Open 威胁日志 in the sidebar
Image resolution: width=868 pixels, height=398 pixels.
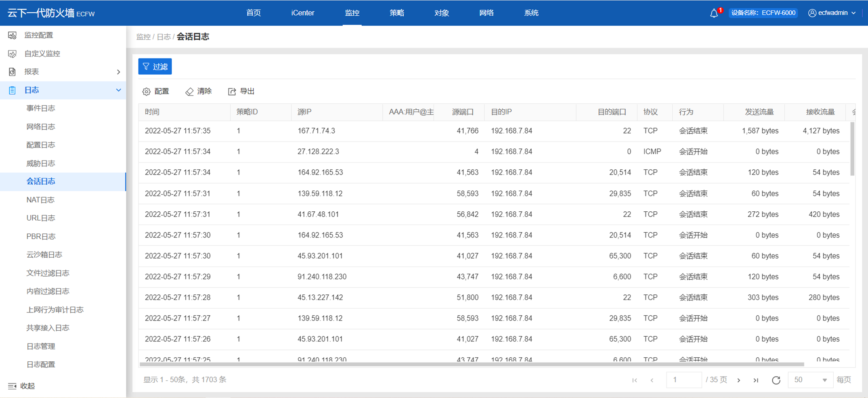pyautogui.click(x=41, y=163)
